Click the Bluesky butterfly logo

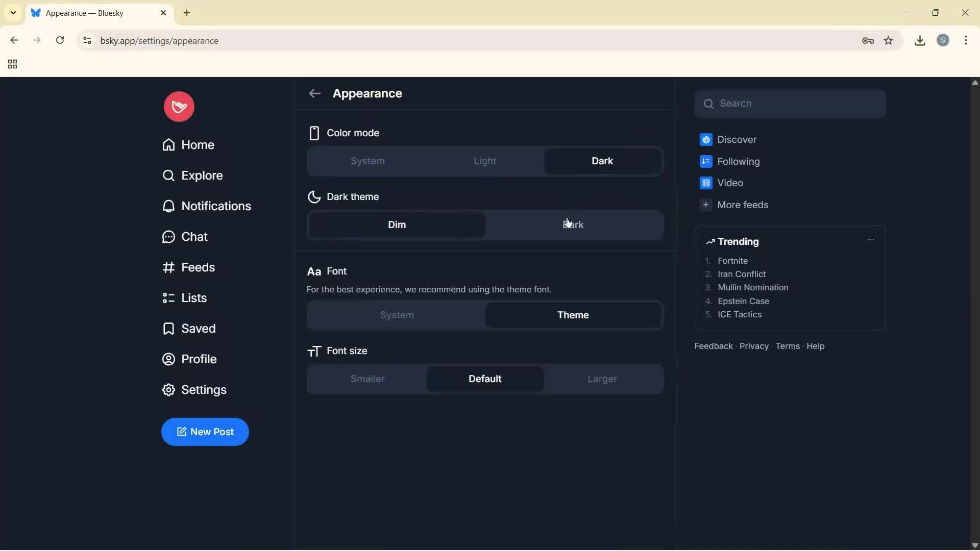click(178, 106)
